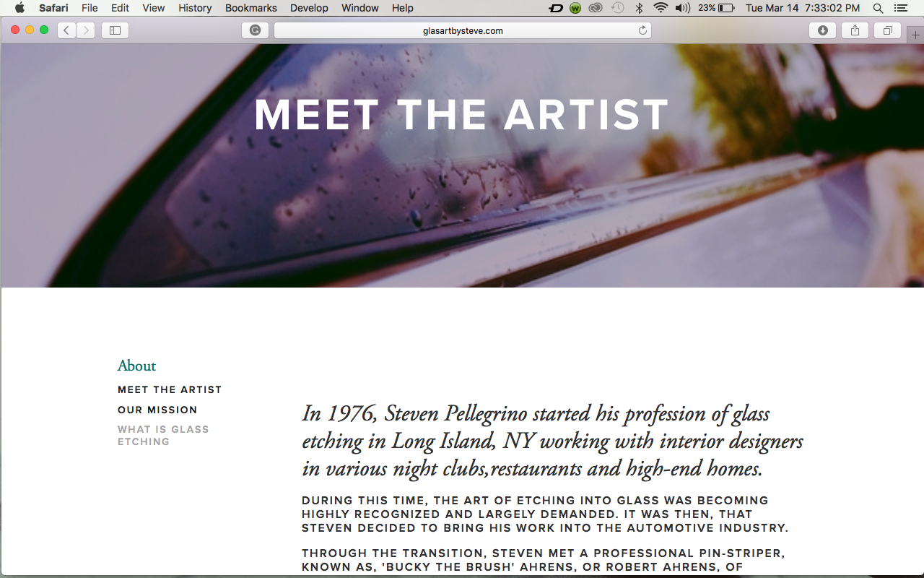Open the Share button in Safari toolbar
The image size is (924, 578).
(x=855, y=30)
